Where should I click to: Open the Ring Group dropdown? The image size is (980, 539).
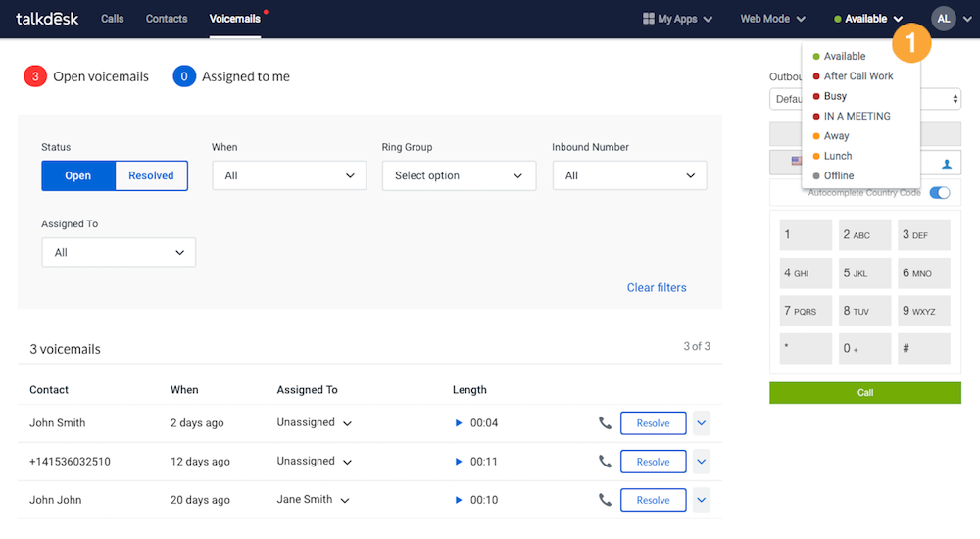point(459,175)
